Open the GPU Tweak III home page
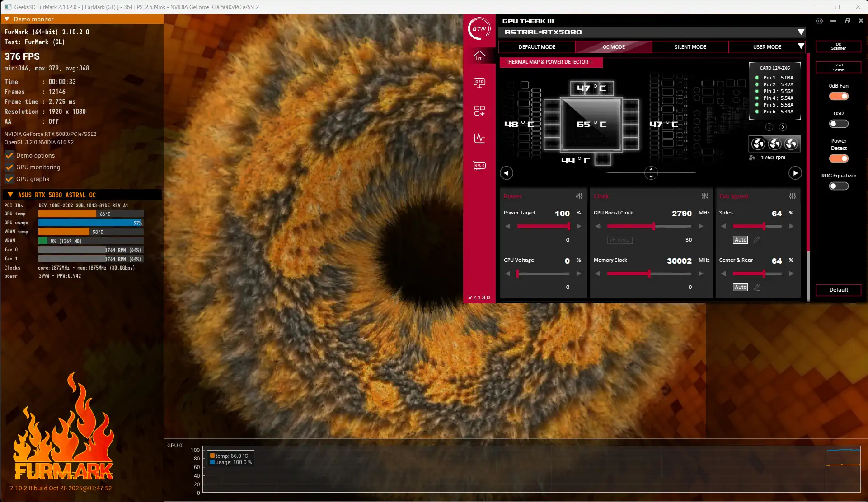 click(x=479, y=56)
